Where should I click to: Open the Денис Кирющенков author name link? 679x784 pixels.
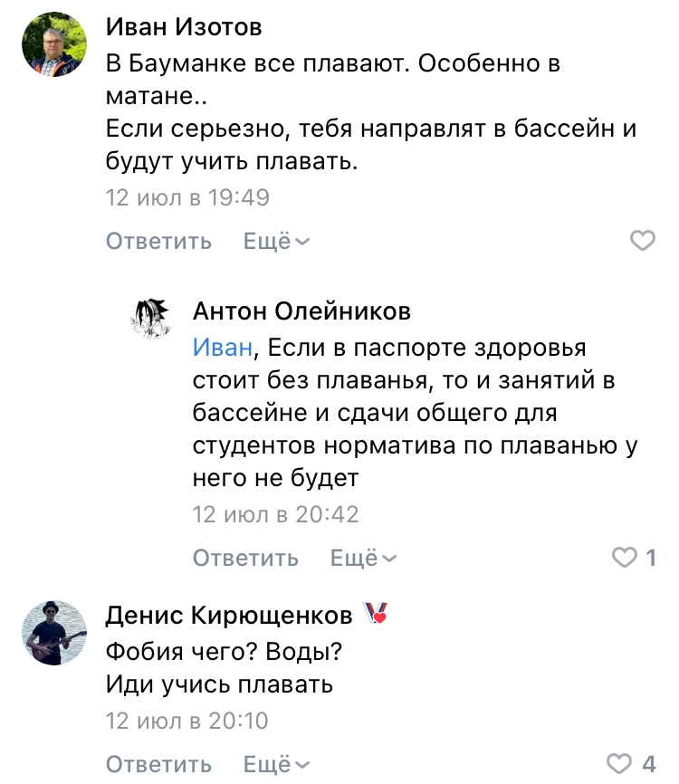click(x=229, y=616)
